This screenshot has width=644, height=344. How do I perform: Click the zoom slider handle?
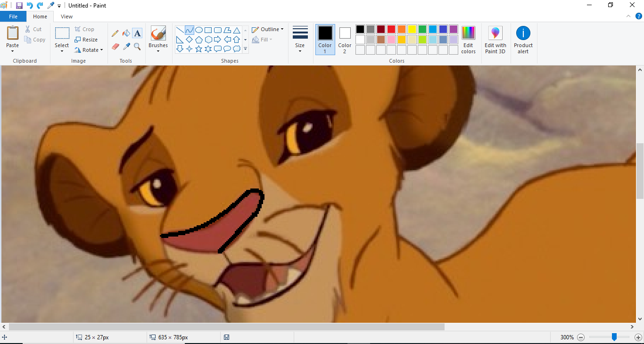[614, 337]
